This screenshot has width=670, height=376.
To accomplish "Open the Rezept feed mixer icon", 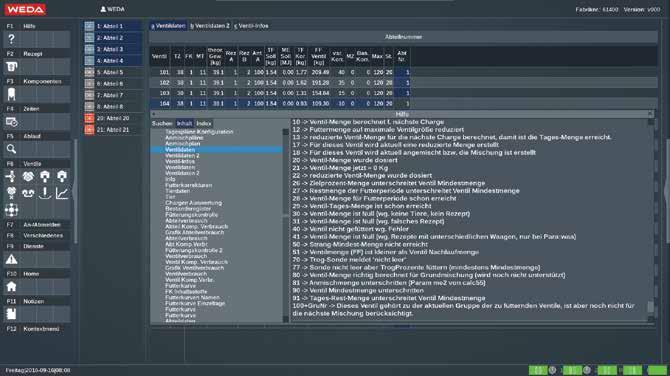I will pyautogui.click(x=12, y=67).
